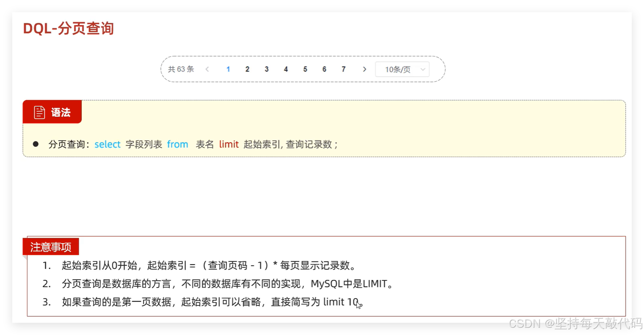644x335 pixels.
Task: Go to pagination page 6
Action: click(x=324, y=69)
